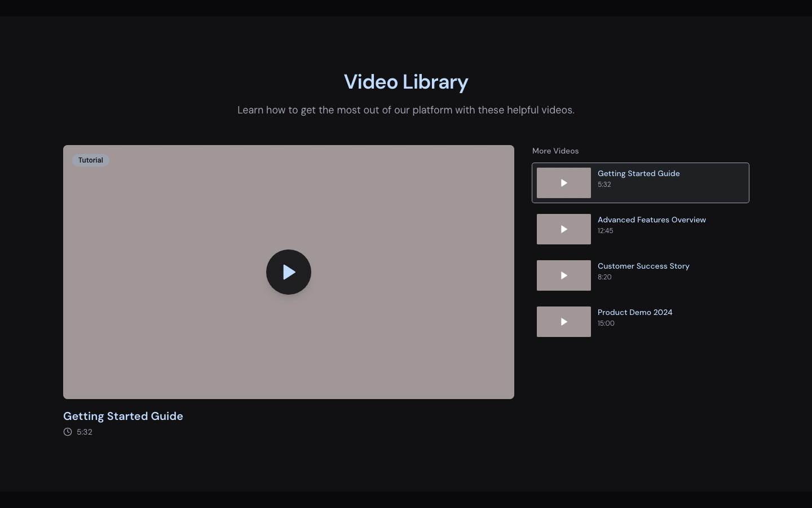Click the Tutorial badge on the video player
Screen dimensions: 812x508
pyautogui.click(x=90, y=160)
